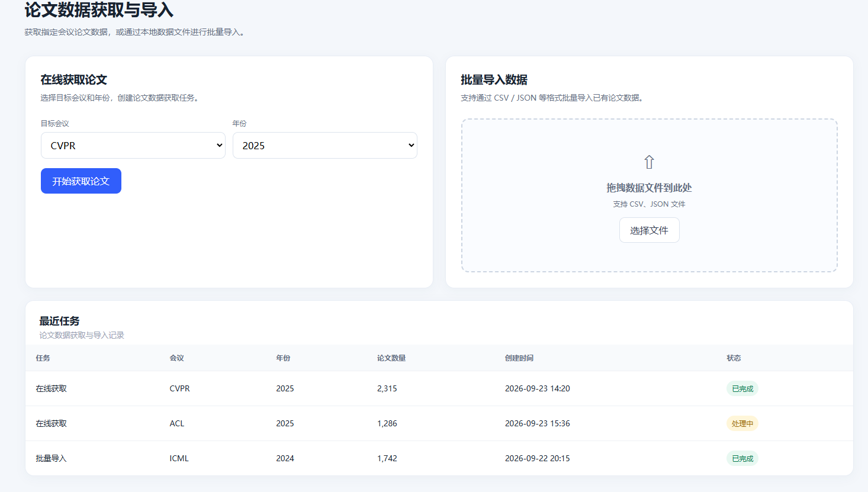Click the timestamp 2026-09-23 15:36

538,423
